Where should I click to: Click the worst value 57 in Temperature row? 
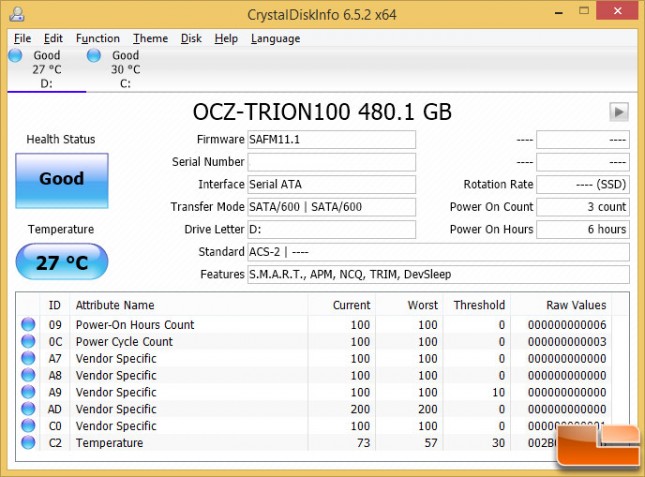[431, 443]
